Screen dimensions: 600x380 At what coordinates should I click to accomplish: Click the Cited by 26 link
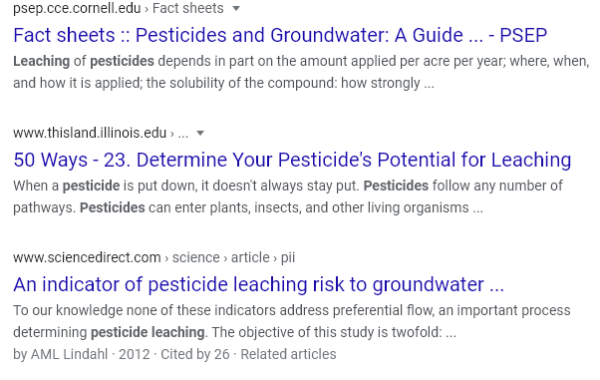coord(195,354)
